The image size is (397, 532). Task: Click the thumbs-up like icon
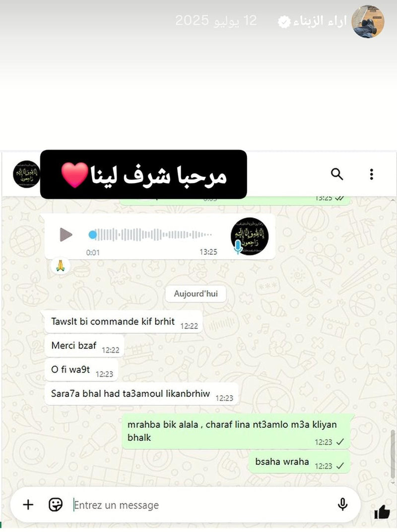[x=382, y=512]
